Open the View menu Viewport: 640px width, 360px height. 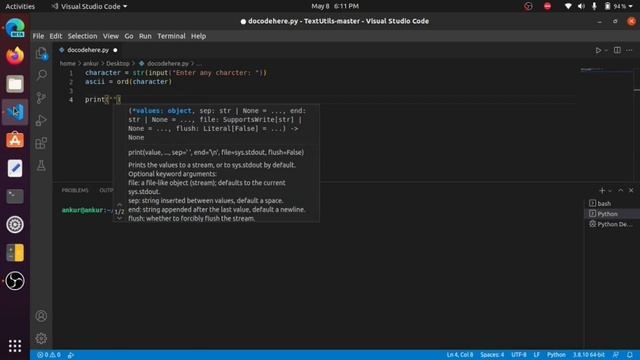pyautogui.click(x=111, y=36)
